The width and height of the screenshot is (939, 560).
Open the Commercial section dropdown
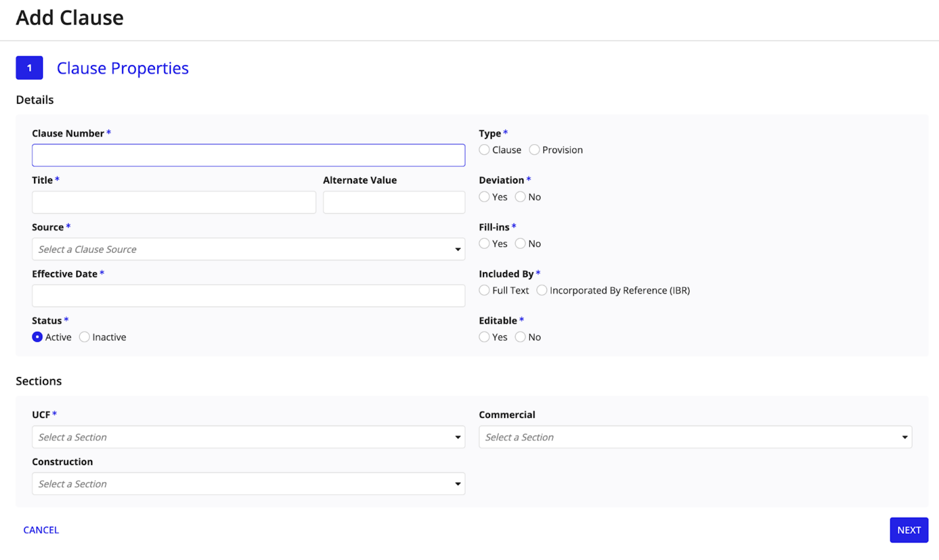pyautogui.click(x=695, y=437)
